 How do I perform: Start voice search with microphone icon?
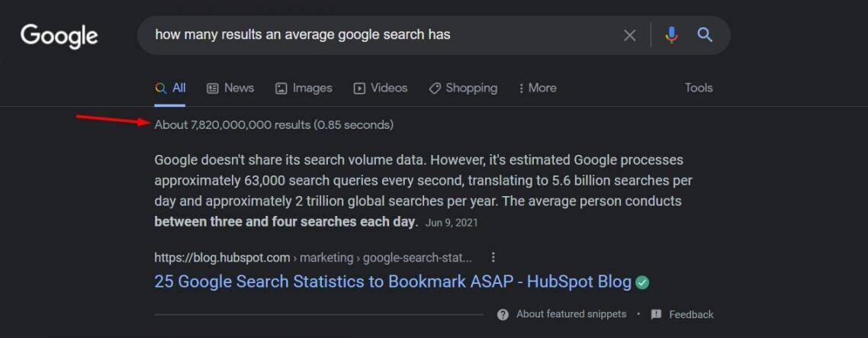coord(671,35)
